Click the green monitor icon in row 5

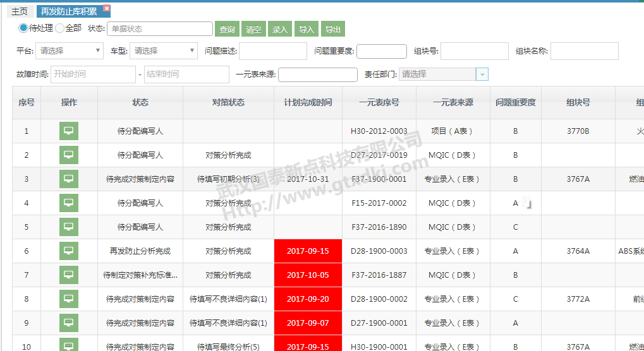[69, 227]
